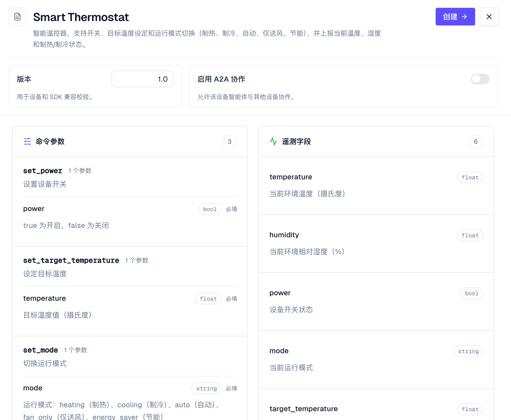The image size is (511, 420).
Task: Click the text 当前环境相对湿度（%）
Action: pyautogui.click(x=307, y=252)
